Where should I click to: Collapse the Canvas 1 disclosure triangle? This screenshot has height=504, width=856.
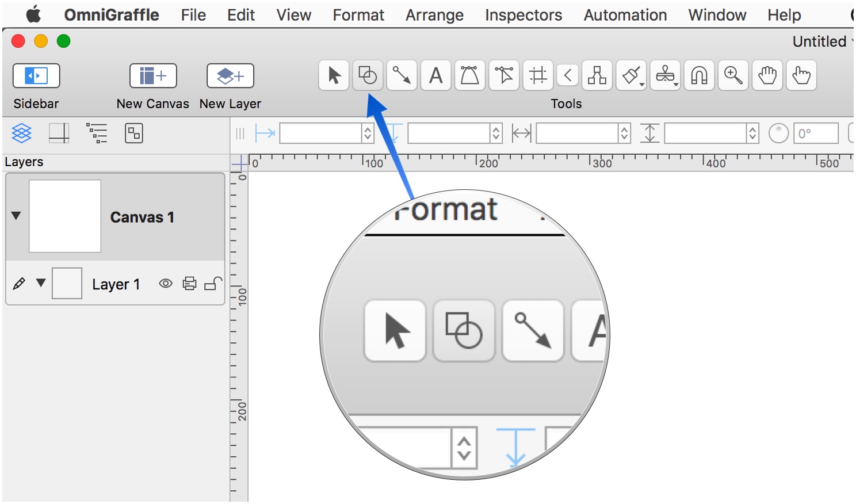16,216
